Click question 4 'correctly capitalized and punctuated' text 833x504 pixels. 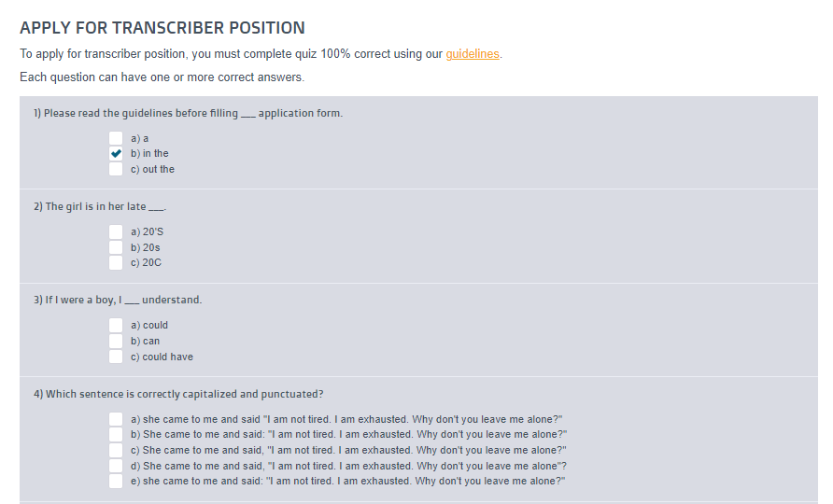coord(178,394)
